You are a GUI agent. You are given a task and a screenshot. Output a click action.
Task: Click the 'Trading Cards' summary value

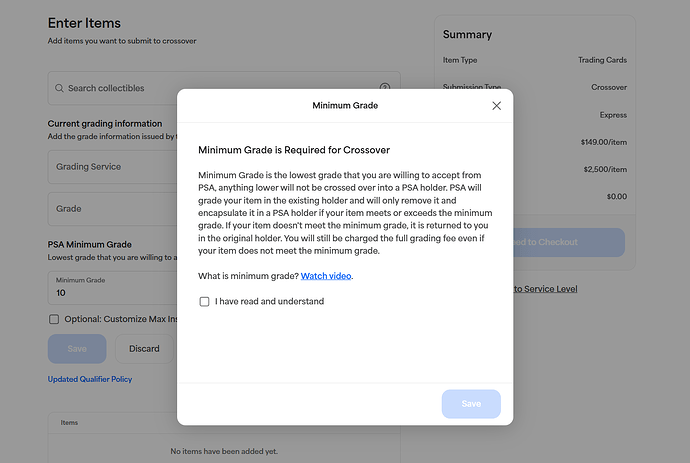pos(602,60)
